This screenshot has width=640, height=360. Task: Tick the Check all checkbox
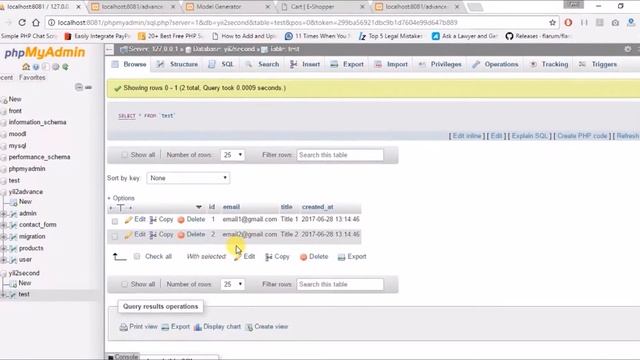(x=137, y=256)
